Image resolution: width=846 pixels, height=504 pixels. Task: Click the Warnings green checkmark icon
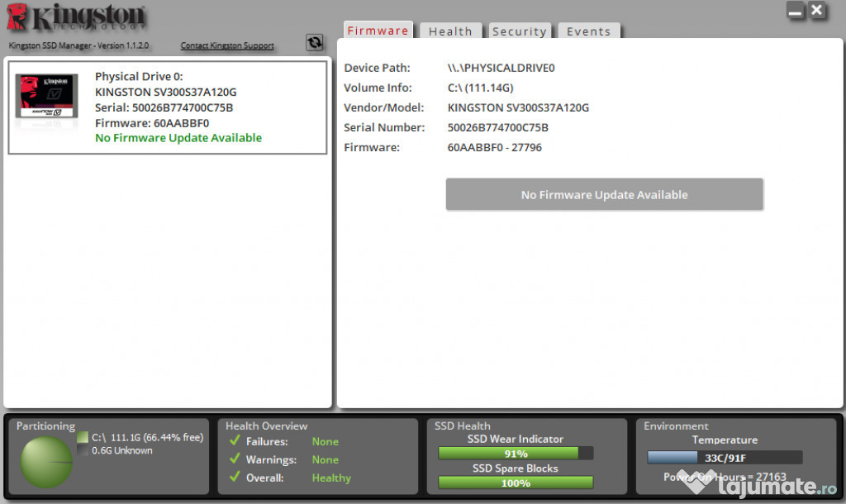[235, 459]
